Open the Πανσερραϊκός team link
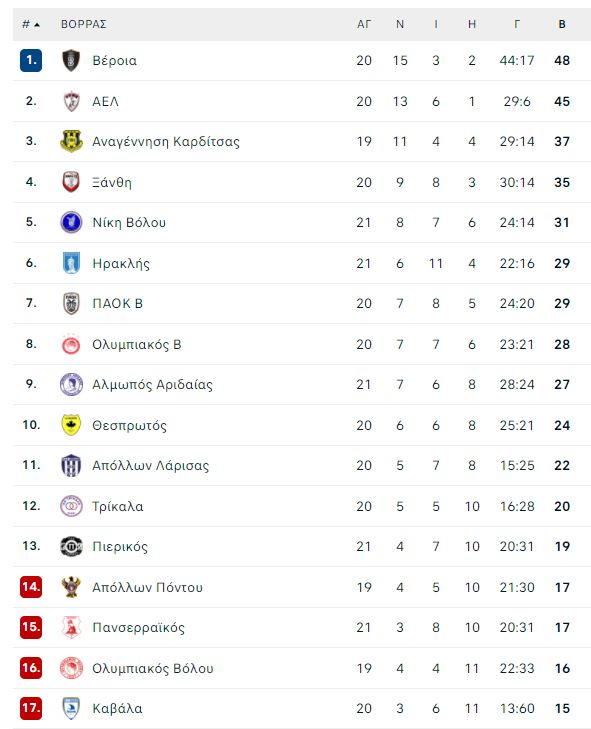 (x=139, y=628)
